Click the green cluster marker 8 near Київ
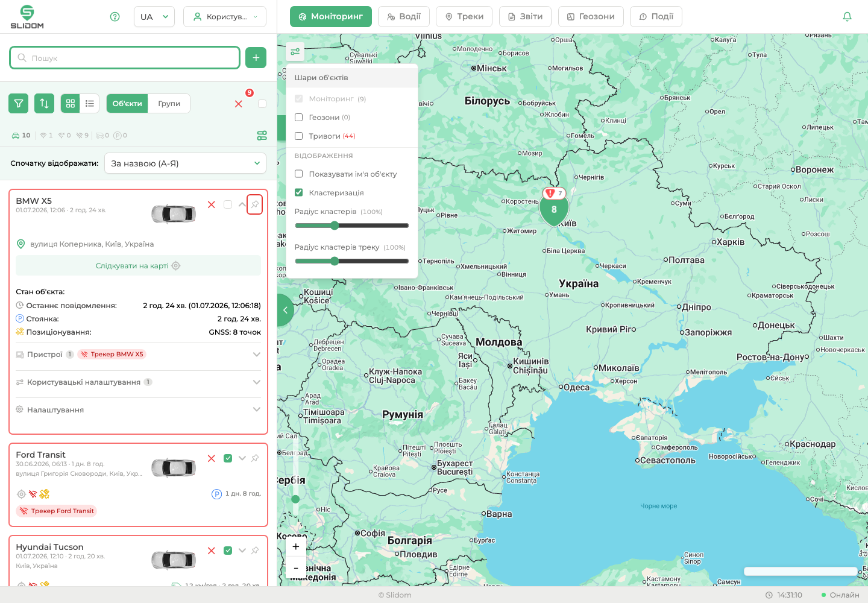Screen dimensions: 868x603 point(554,210)
